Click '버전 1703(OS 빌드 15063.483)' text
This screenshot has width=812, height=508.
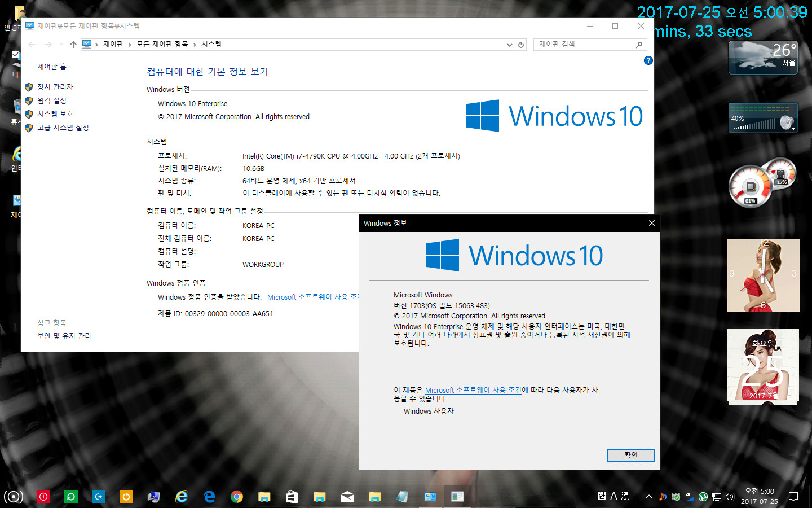(x=442, y=305)
